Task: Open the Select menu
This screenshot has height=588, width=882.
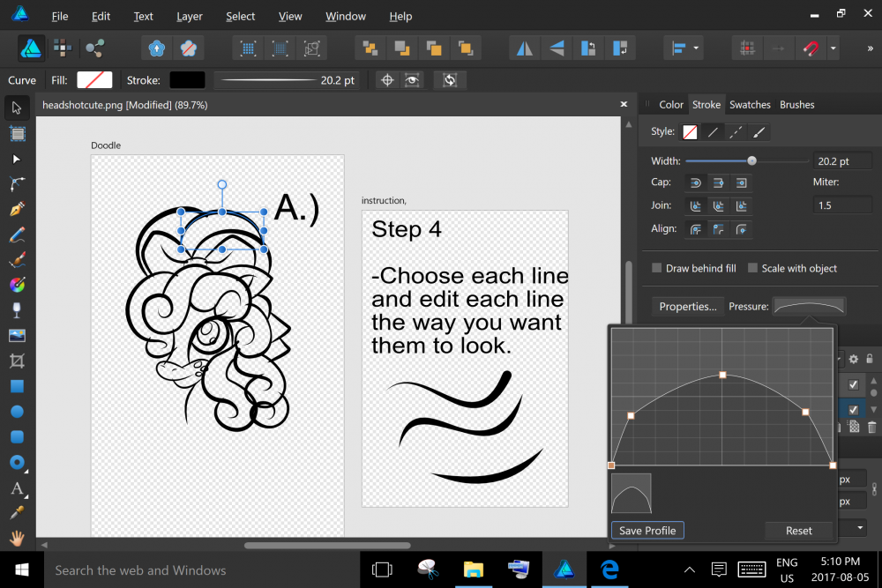Action: coord(240,16)
